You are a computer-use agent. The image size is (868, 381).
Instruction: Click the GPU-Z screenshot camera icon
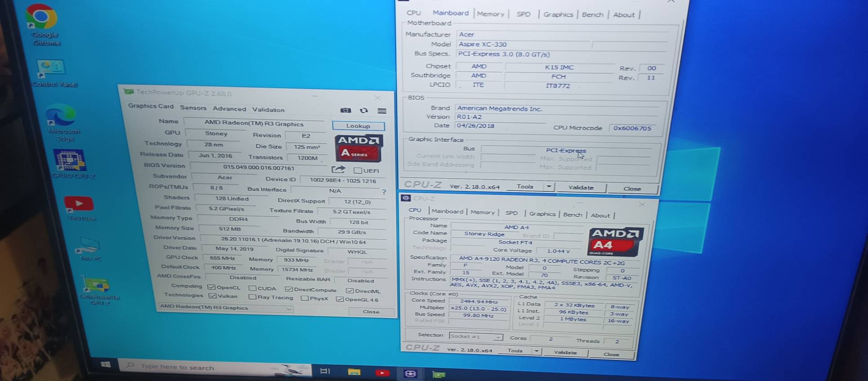click(x=345, y=110)
